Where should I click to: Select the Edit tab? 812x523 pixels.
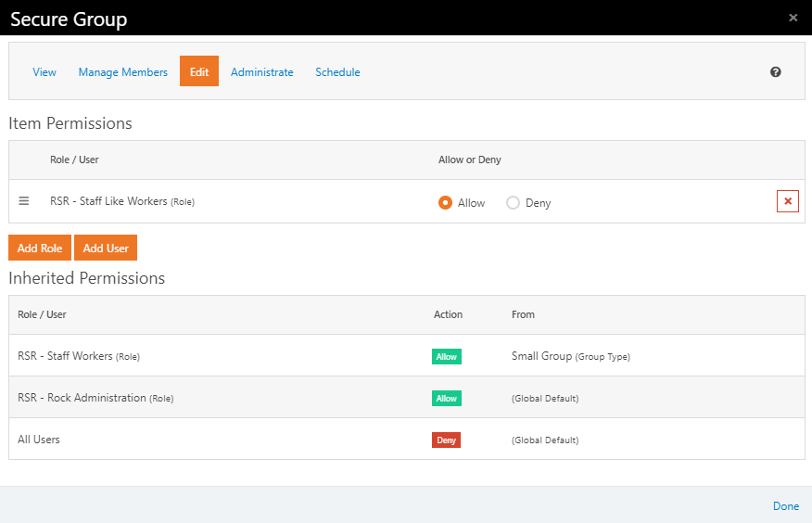tap(199, 71)
